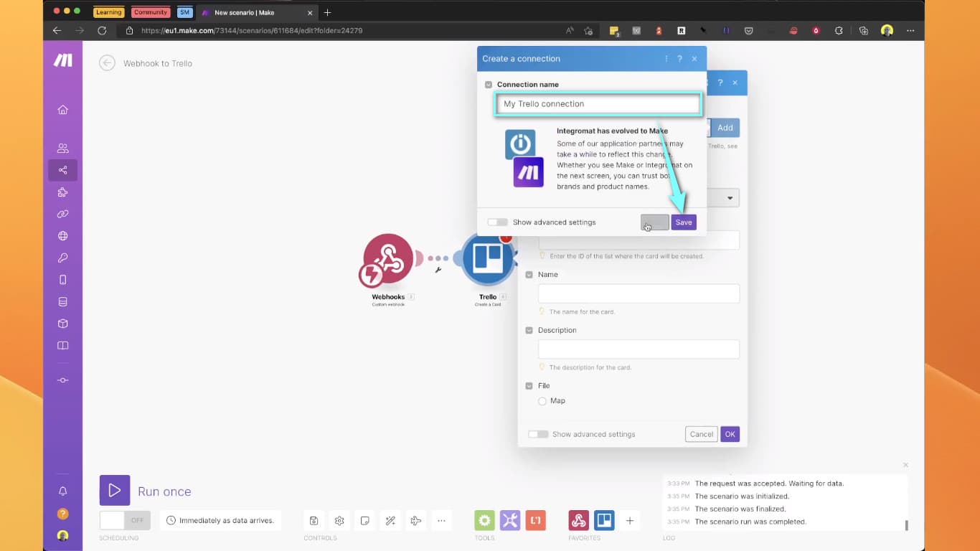Open Scenario settings gear in Controls
This screenshot has width=980, height=551.
tap(339, 521)
